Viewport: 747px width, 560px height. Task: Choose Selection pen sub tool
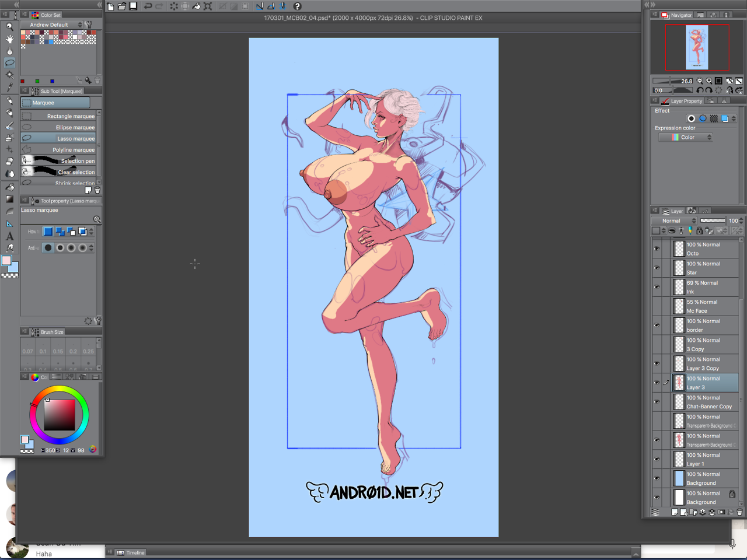tap(58, 161)
